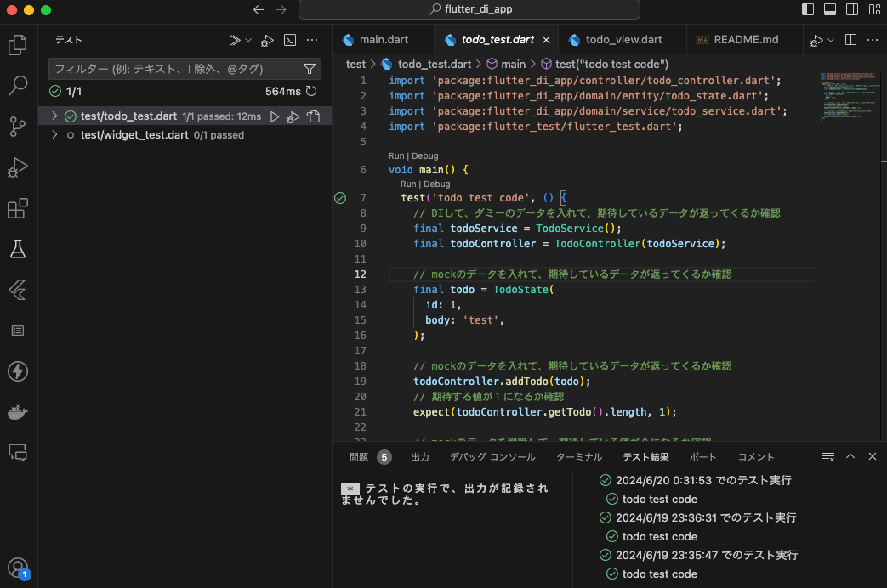Expand the test/widget_test.dart entry

[x=54, y=134]
